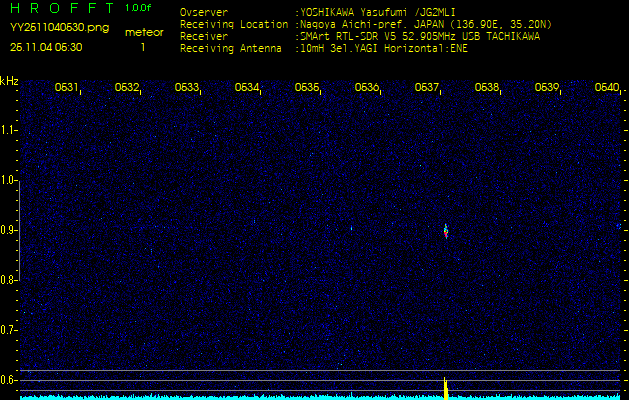Click the Receiving Antenna 3el.YAGI line
629x400 pixels.
(x=324, y=49)
